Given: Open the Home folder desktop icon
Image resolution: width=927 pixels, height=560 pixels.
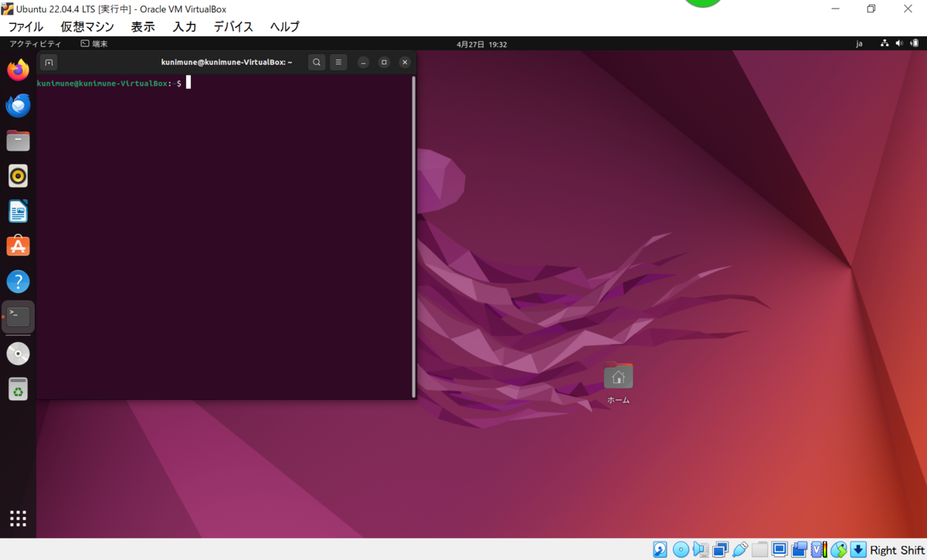Looking at the screenshot, I should tap(618, 384).
